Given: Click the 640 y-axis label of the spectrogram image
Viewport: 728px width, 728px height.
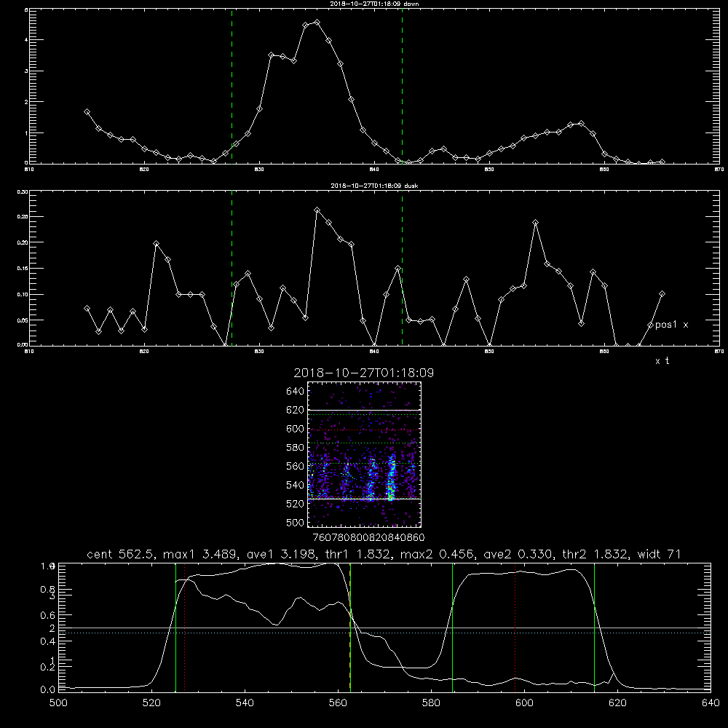Looking at the screenshot, I should tap(296, 392).
